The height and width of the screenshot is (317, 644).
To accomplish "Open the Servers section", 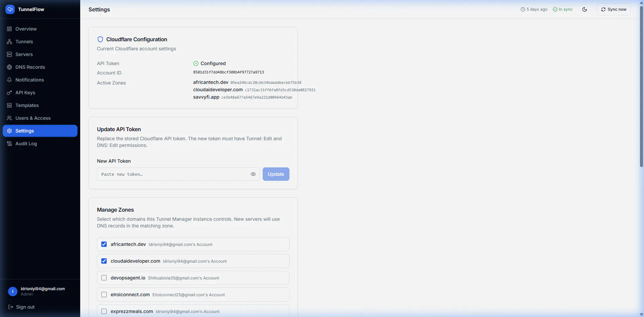I will coord(40,54).
